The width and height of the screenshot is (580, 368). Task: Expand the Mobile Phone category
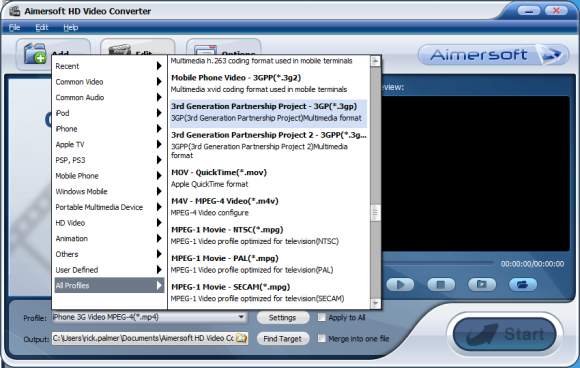click(109, 176)
